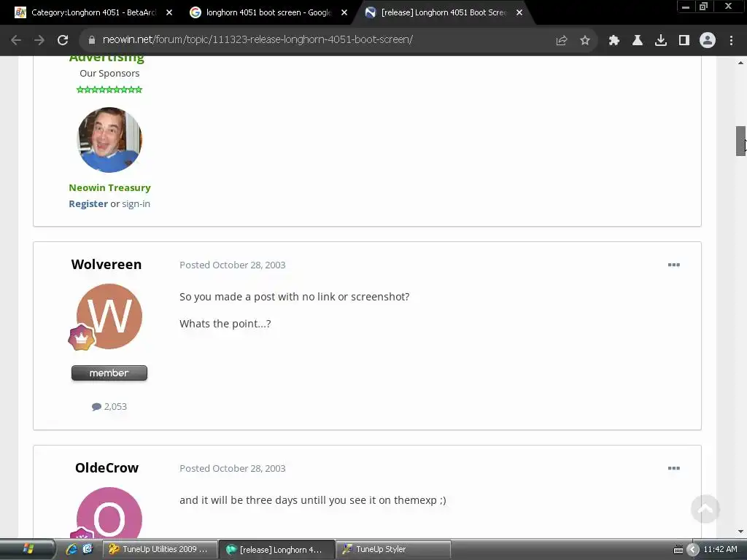Open Wolvereen's profile name link
The height and width of the screenshot is (560, 747).
(x=107, y=265)
